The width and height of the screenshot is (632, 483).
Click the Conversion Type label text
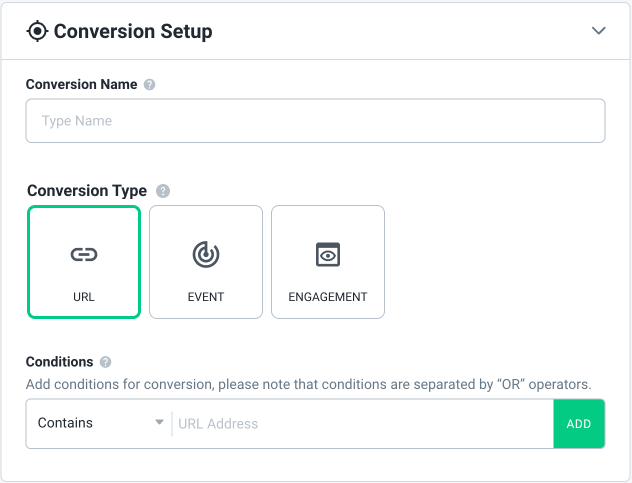87,191
